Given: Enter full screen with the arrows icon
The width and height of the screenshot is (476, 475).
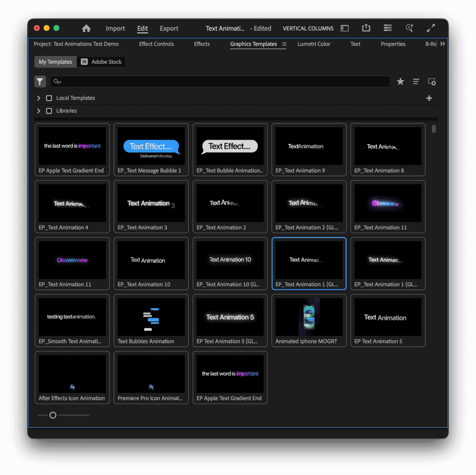Looking at the screenshot, I should tap(431, 28).
